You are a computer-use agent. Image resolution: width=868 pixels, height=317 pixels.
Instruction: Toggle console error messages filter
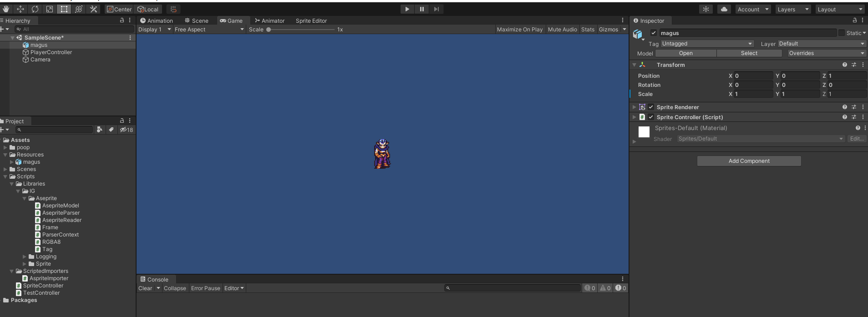(x=621, y=288)
